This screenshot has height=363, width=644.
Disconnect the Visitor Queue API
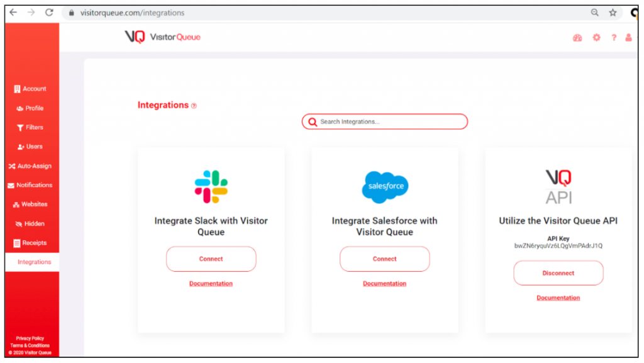pyautogui.click(x=558, y=273)
